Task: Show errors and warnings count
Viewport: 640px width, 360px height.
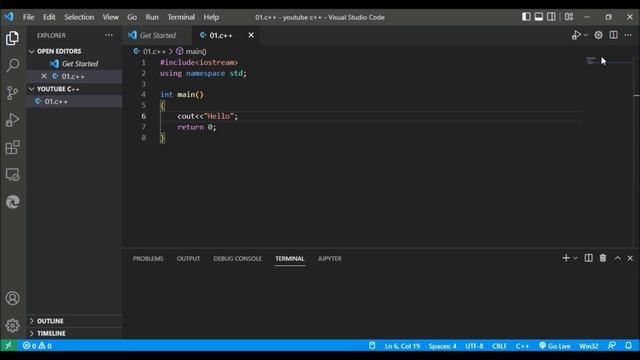Action: (x=37, y=346)
